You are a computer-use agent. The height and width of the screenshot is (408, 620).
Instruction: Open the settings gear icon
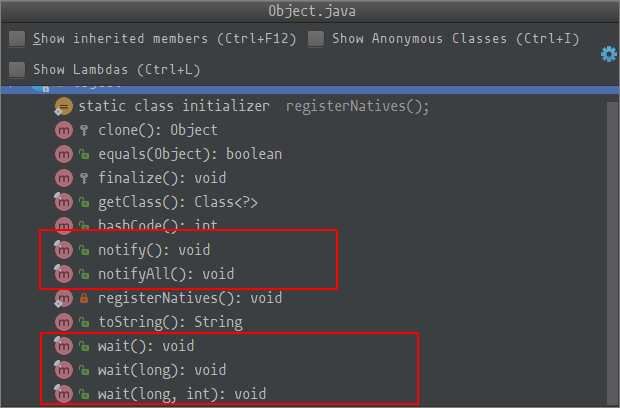[609, 54]
